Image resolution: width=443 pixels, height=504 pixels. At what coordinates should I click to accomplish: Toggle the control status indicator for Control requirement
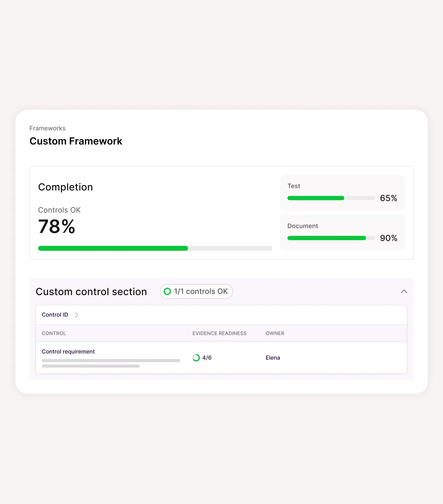click(x=196, y=358)
